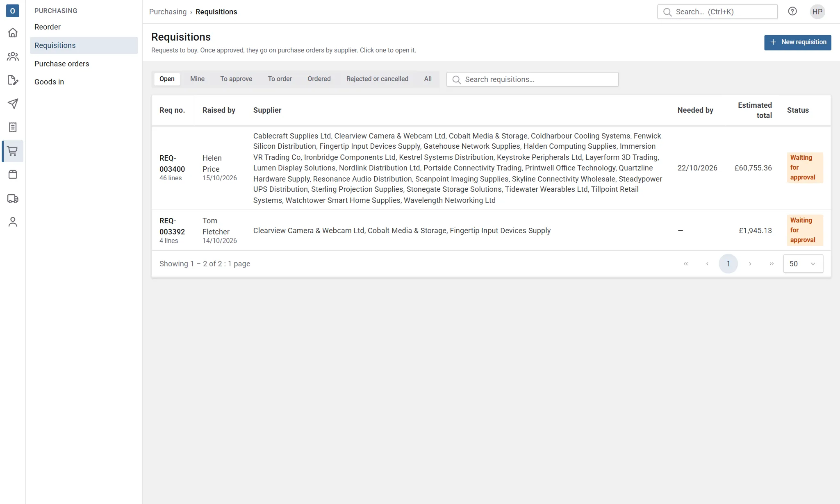This screenshot has width=840, height=504.
Task: Focus the global Search Ctrl+K box
Action: 717,12
